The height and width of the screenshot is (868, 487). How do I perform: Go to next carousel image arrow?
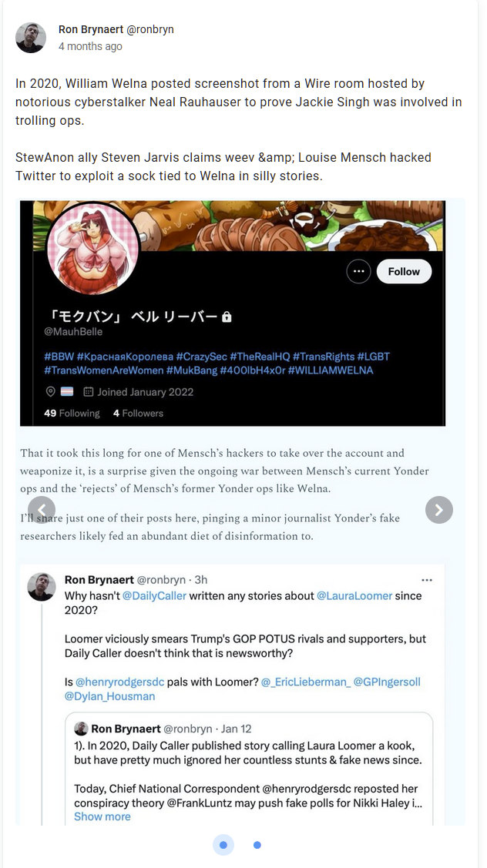pyautogui.click(x=438, y=510)
